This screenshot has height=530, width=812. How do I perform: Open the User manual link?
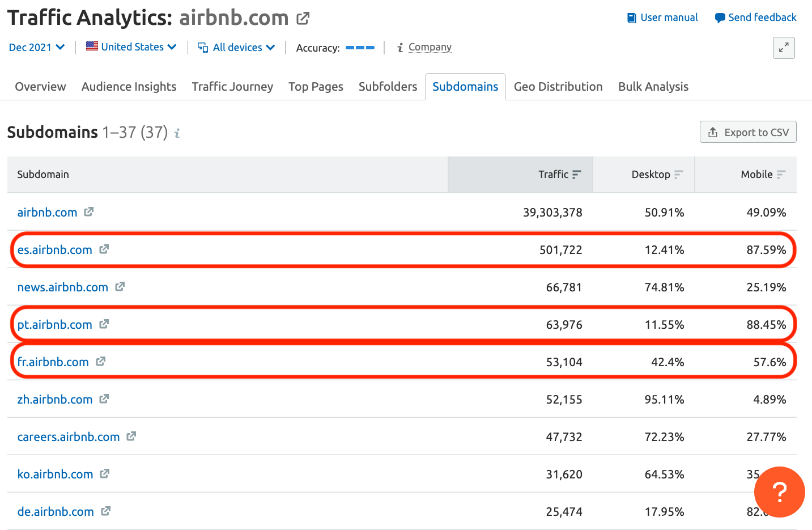coord(669,18)
